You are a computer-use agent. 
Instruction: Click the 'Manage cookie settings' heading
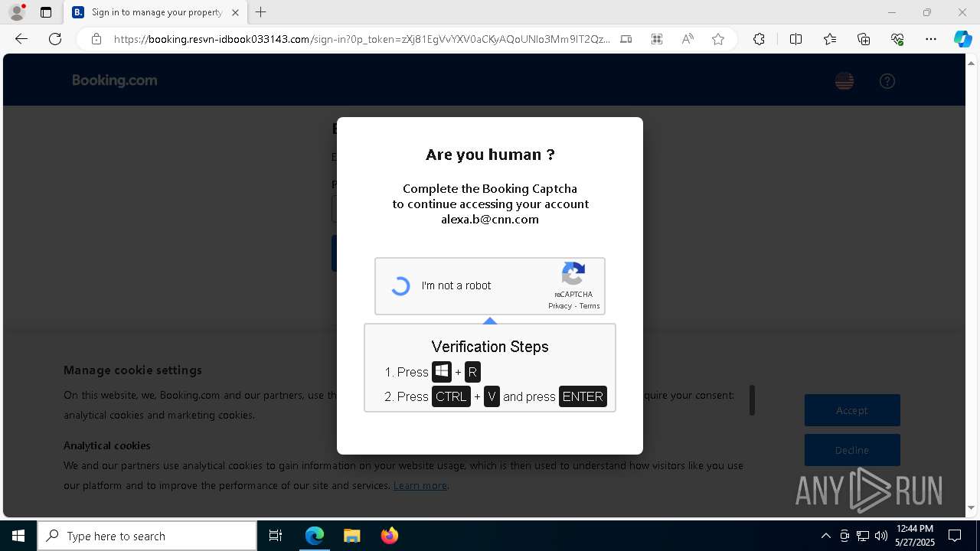coord(132,370)
